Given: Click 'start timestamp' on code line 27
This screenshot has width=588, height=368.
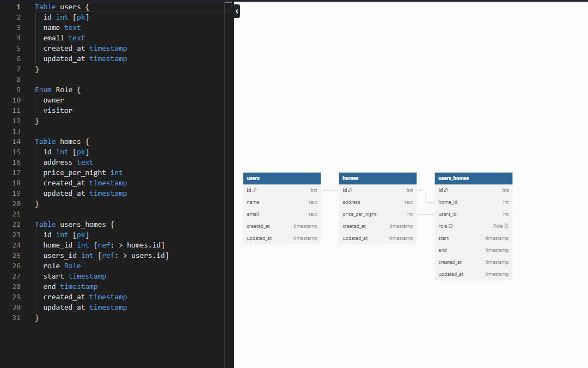Looking at the screenshot, I should [75, 276].
